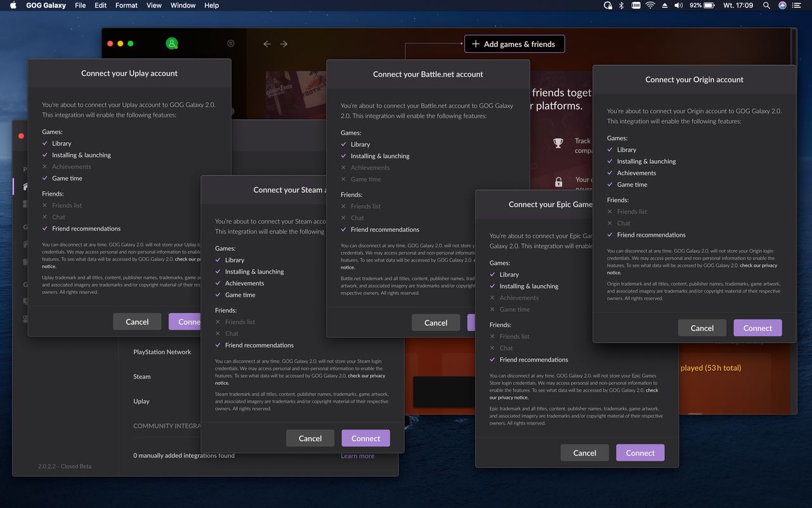Screen dimensions: 812x508
Task: Click Library in the Battle.net dialog
Action: click(x=360, y=144)
